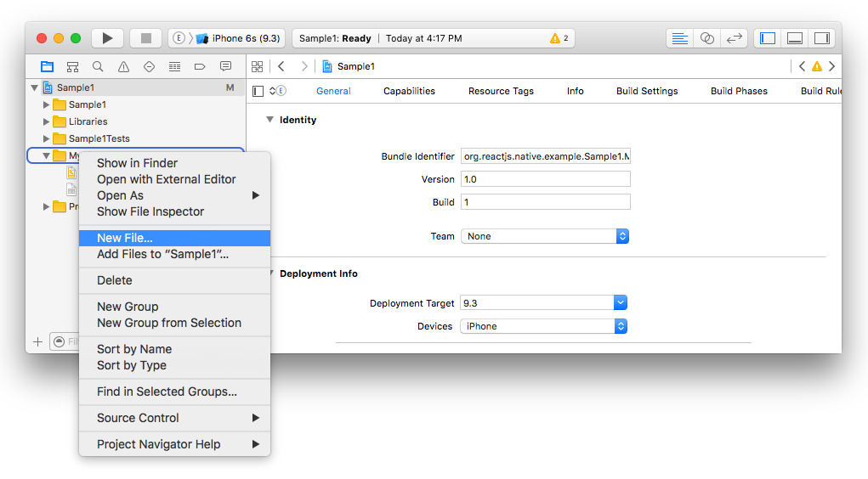Toggle the project and targets list

(x=258, y=91)
